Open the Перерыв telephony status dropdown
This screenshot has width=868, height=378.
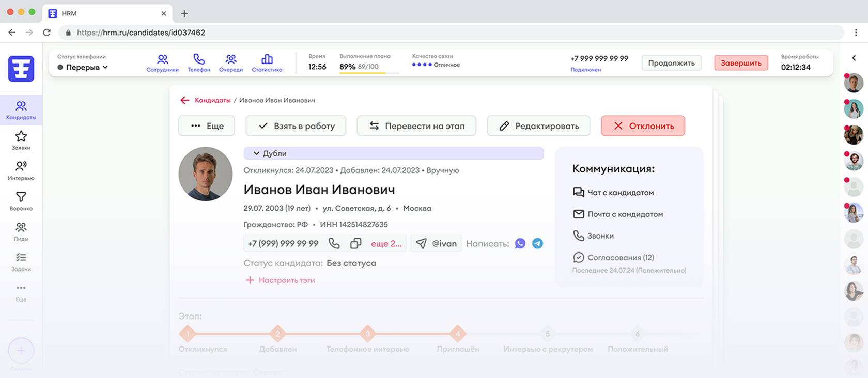coord(83,67)
